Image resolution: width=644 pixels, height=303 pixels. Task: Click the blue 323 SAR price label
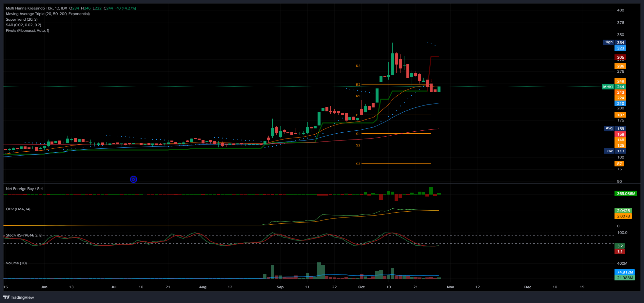[x=620, y=48]
